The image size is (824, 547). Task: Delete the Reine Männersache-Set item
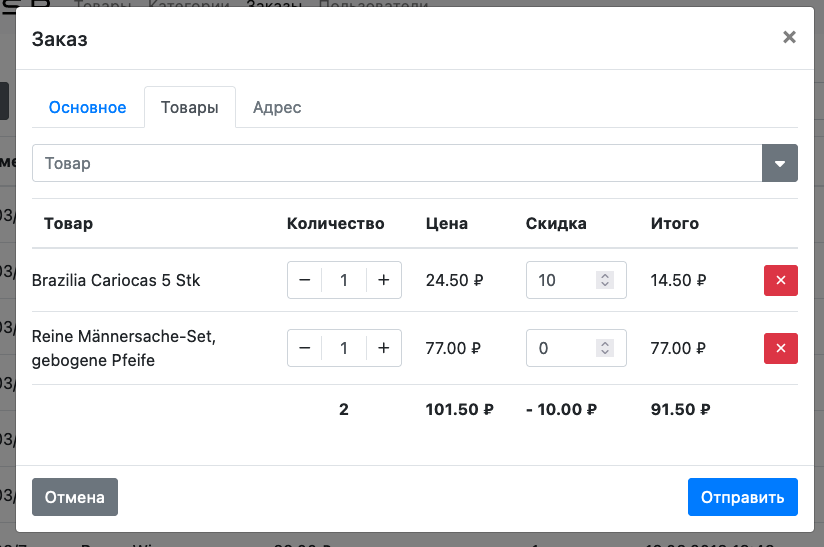pos(780,349)
